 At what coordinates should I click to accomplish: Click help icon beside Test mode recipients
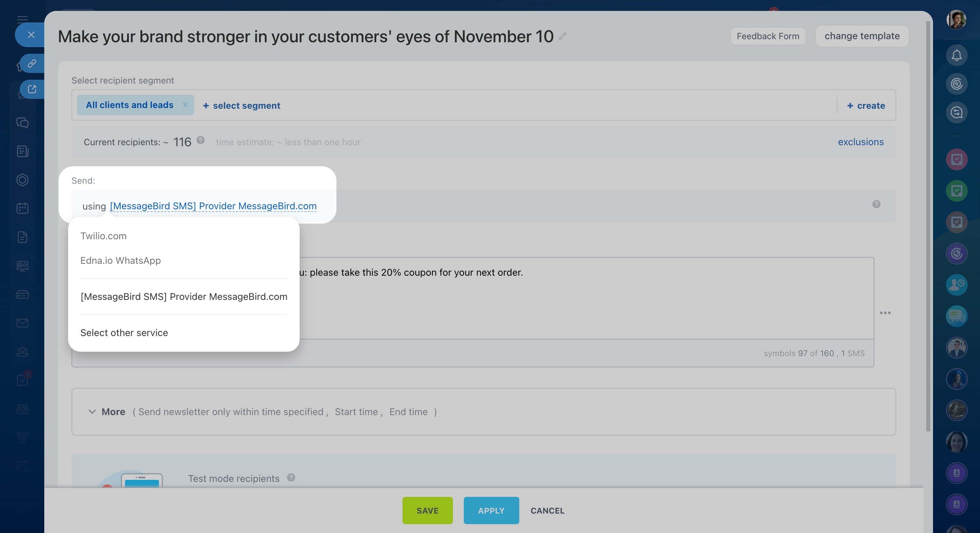click(291, 477)
